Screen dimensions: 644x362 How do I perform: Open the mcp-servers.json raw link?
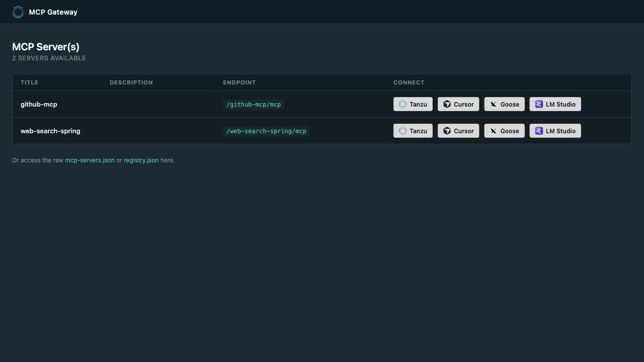pyautogui.click(x=90, y=160)
